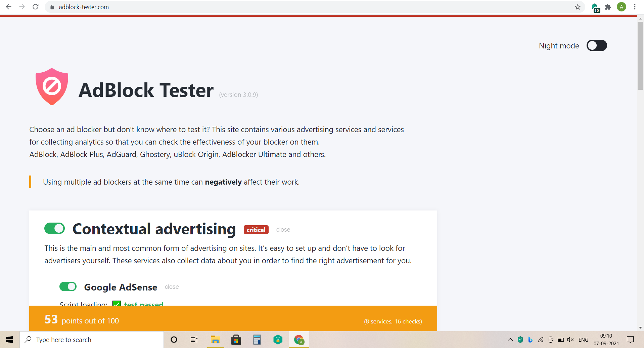Open green shield app on taskbar
This screenshot has width=644, height=348.
click(x=278, y=340)
